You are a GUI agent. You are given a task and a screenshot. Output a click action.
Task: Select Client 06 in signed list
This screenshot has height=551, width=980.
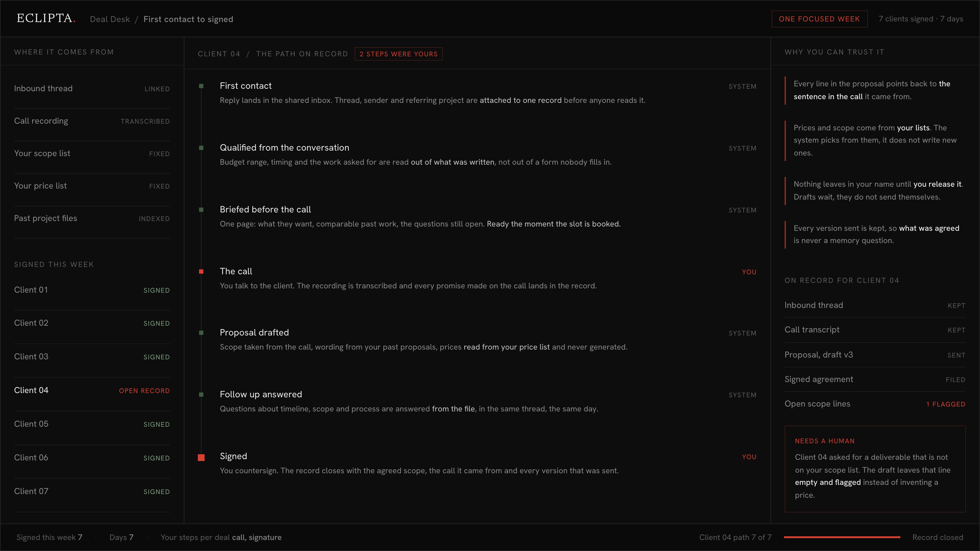92,457
